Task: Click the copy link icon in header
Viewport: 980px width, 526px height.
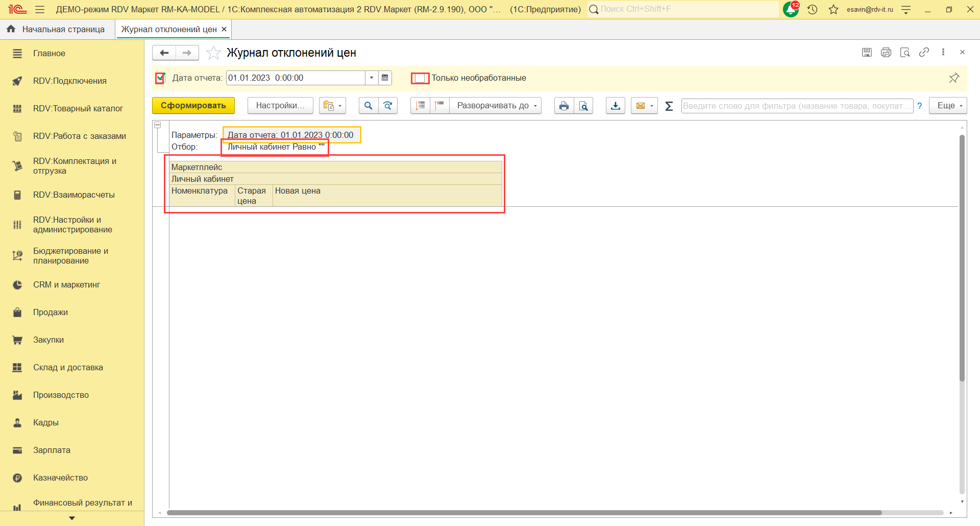Action: click(x=924, y=52)
